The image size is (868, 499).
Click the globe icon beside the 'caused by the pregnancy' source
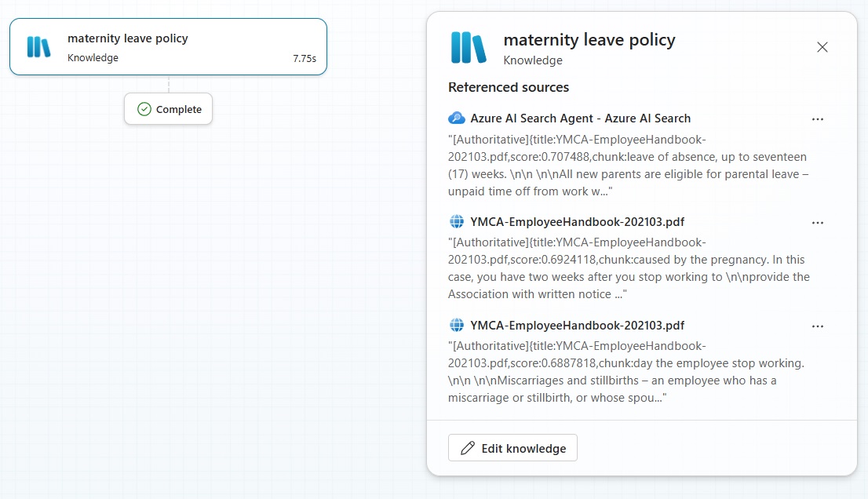click(x=457, y=222)
